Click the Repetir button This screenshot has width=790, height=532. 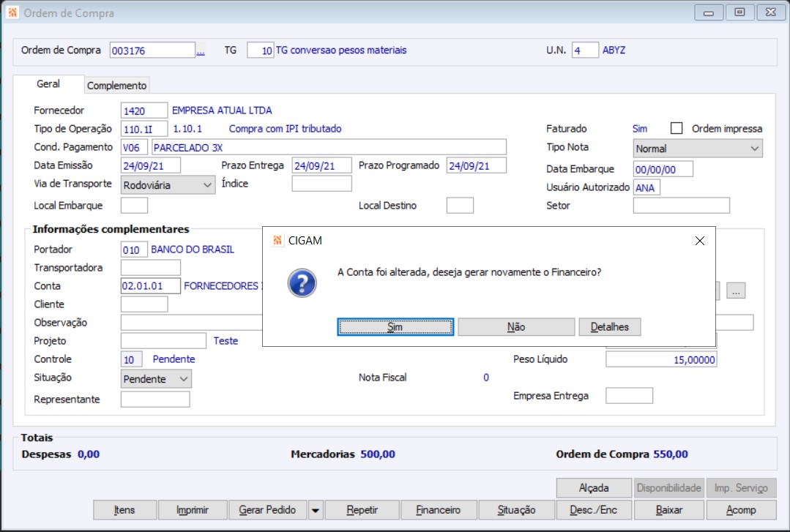click(362, 510)
